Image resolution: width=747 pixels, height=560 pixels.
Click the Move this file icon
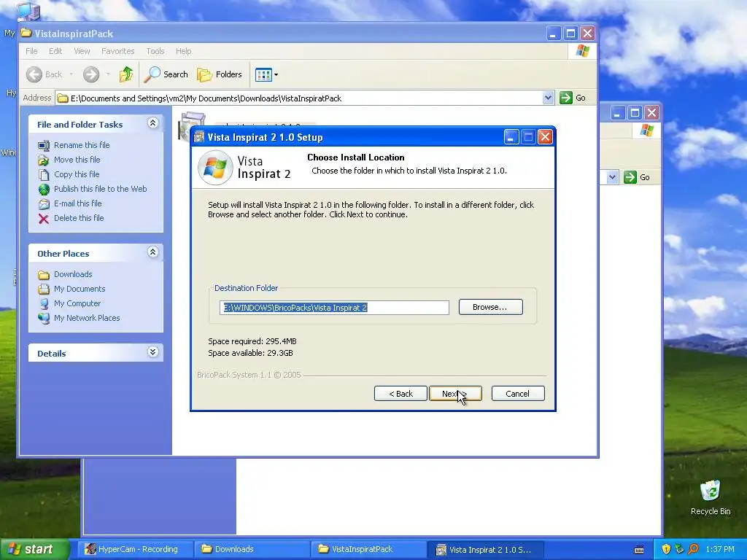point(43,160)
